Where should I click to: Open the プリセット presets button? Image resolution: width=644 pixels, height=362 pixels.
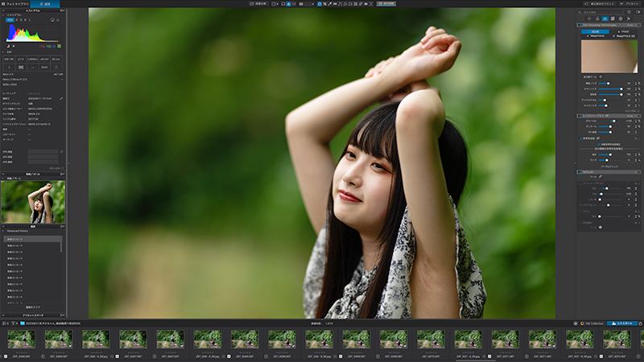(x=630, y=4)
